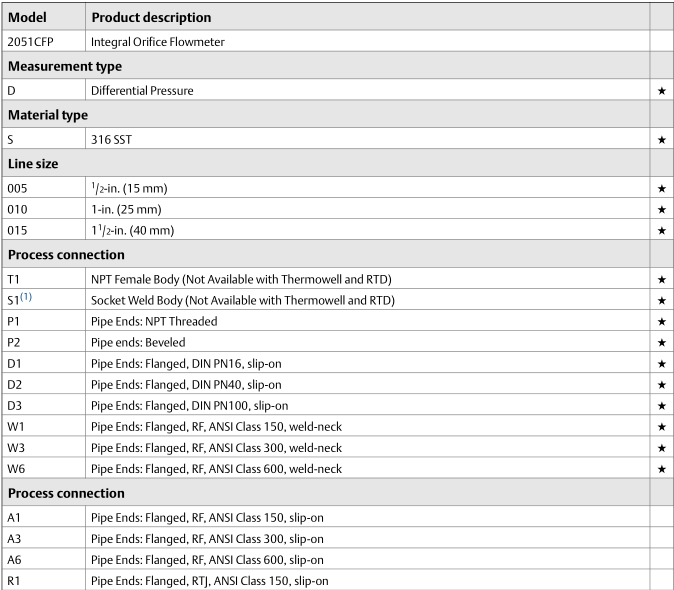
Task: Click the star for Pipe ends: Beveled
Action: 661,342
